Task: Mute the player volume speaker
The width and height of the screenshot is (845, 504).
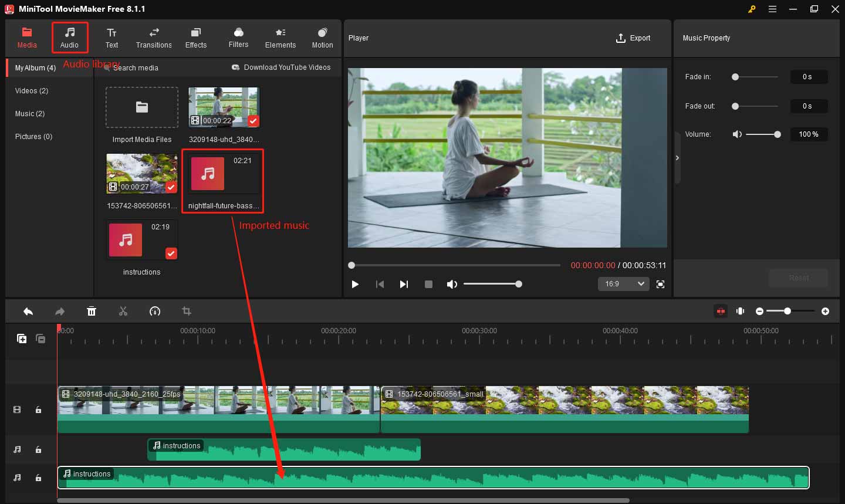Action: (451, 284)
